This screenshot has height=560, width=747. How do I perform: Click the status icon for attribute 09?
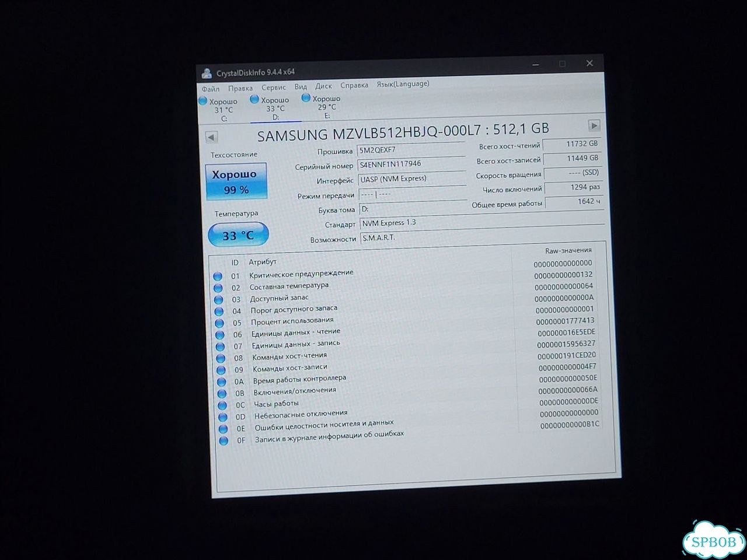pyautogui.click(x=221, y=370)
